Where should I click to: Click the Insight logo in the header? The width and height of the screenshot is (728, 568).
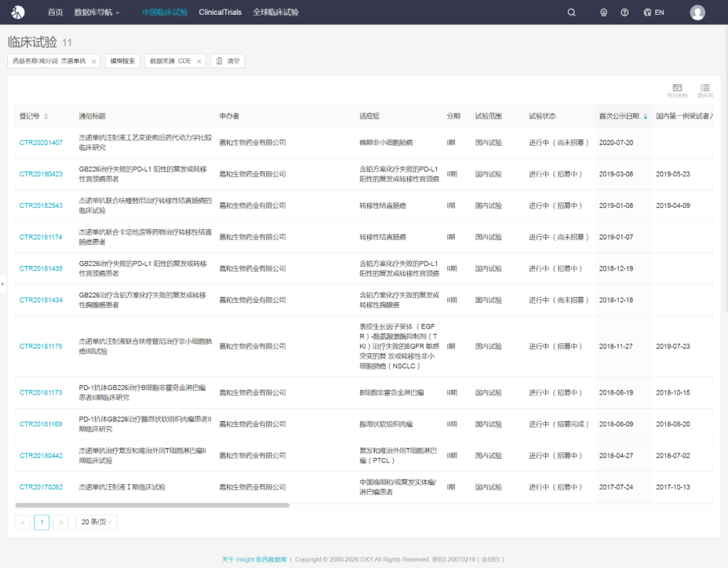click(18, 12)
